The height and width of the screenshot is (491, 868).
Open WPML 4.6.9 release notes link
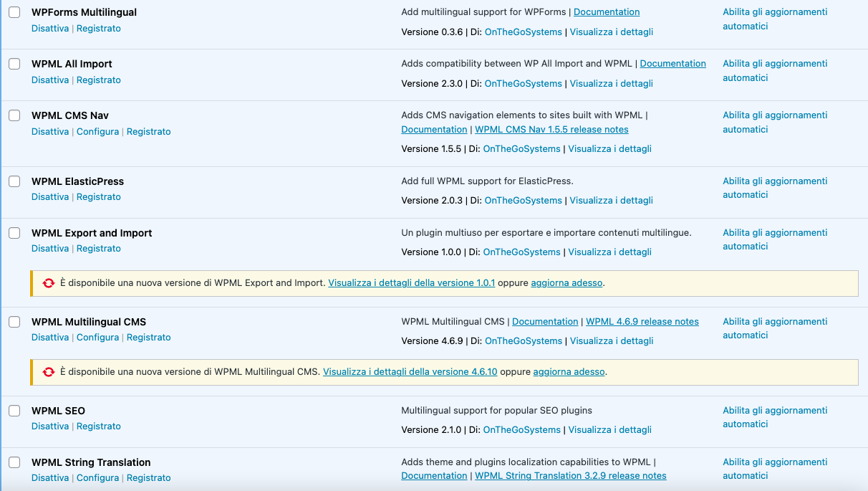642,322
